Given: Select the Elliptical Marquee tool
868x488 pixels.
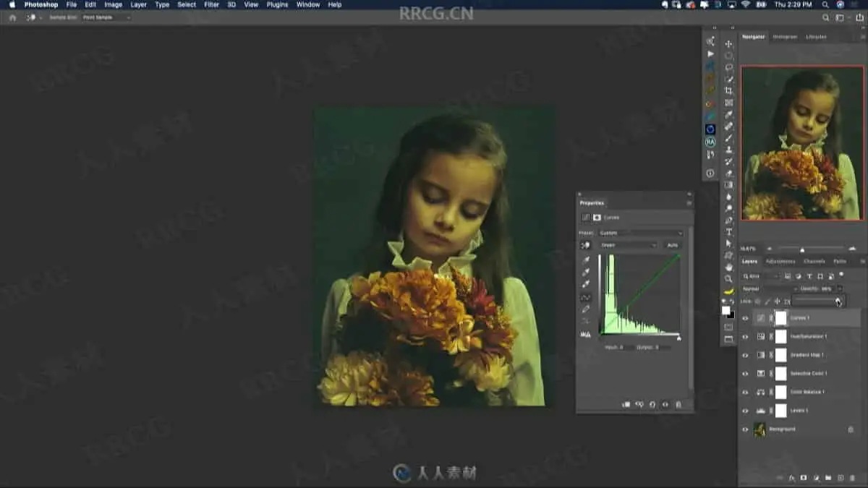Looking at the screenshot, I should (x=728, y=56).
